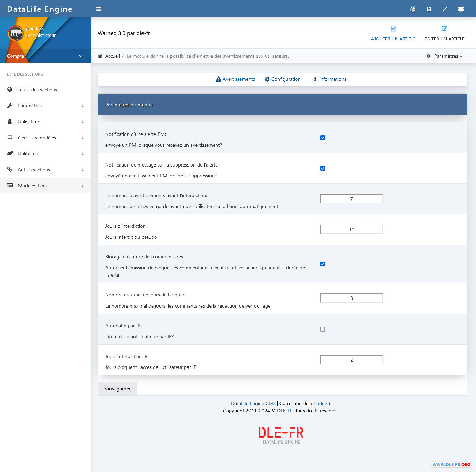Open the globe site icon in header
The height and width of the screenshot is (472, 476).
click(x=429, y=9)
